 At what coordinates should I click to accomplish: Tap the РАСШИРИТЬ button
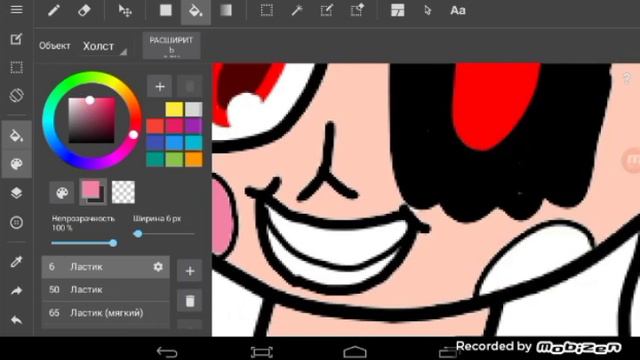point(171,45)
